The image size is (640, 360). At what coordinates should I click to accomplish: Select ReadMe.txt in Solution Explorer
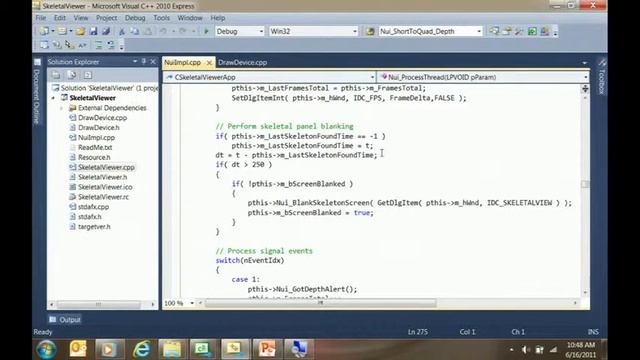click(x=95, y=147)
